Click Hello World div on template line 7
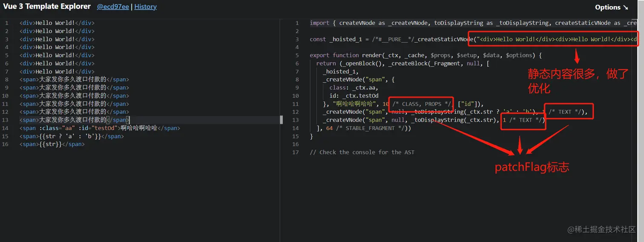 point(57,71)
